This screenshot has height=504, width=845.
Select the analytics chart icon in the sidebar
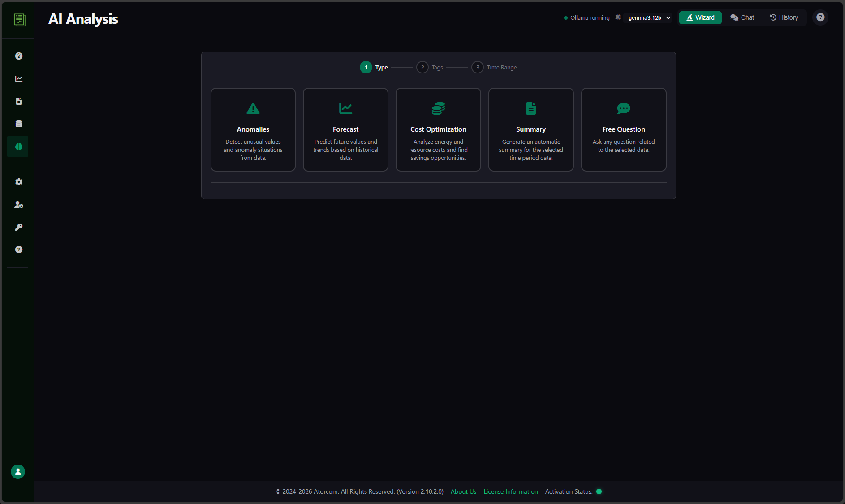coord(18,78)
